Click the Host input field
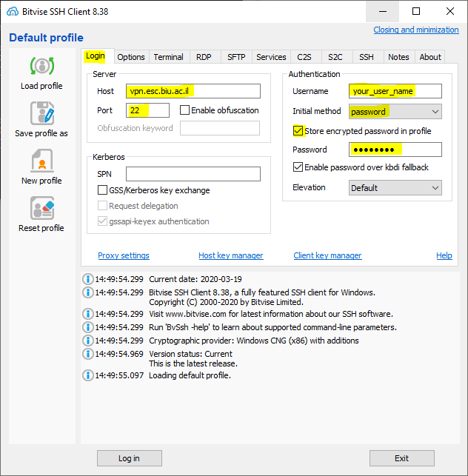Image resolution: width=468 pixels, height=476 pixels. click(193, 91)
